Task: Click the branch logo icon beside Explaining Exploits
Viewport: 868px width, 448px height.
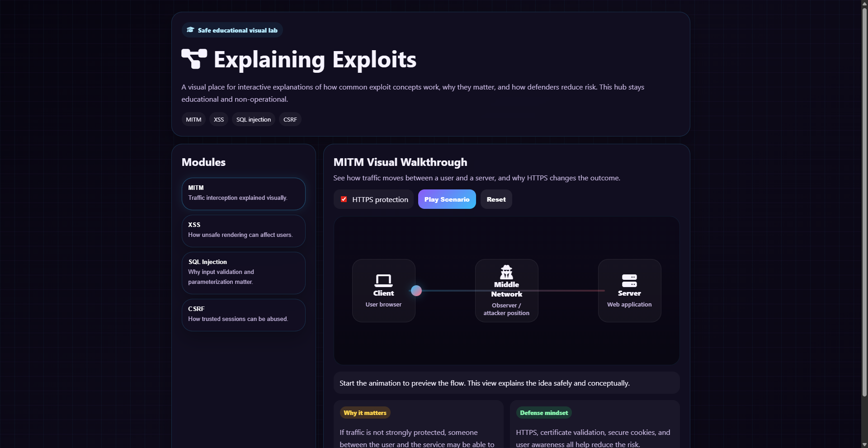Action: click(194, 59)
